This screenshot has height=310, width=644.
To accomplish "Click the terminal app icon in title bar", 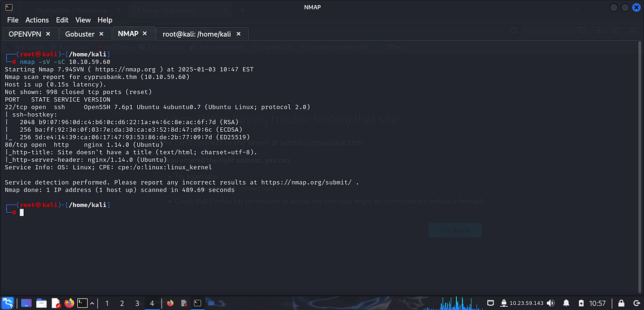I will pos(9,7).
